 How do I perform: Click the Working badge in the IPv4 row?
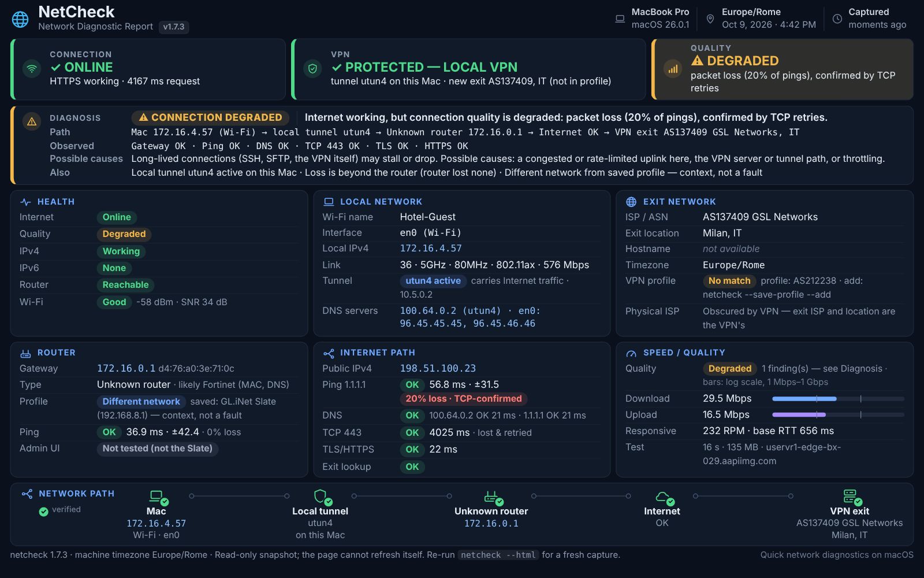click(x=121, y=251)
